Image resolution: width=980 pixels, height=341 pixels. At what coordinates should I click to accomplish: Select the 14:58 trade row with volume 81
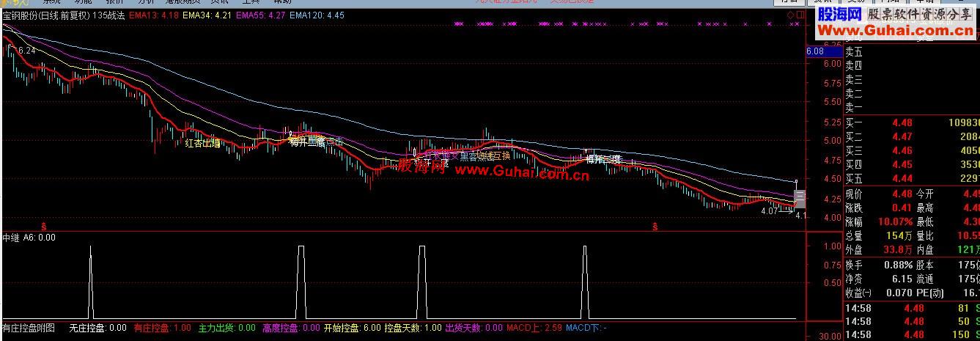[912, 309]
